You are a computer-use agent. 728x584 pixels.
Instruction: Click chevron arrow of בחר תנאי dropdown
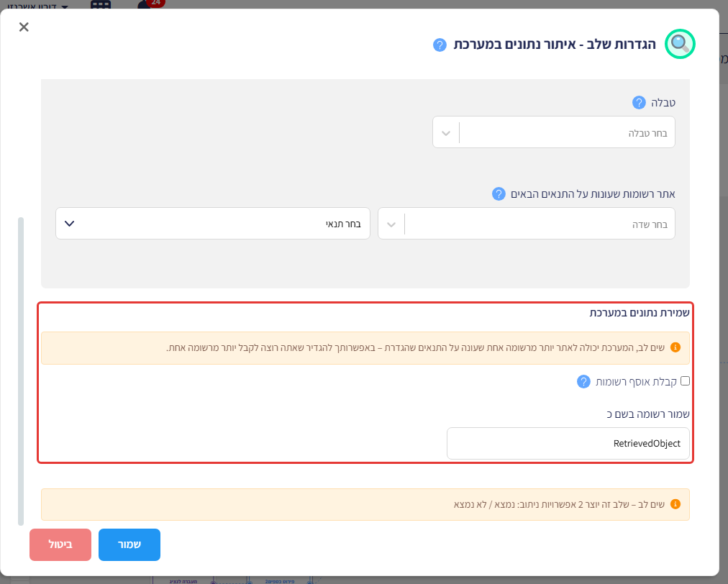tap(70, 224)
